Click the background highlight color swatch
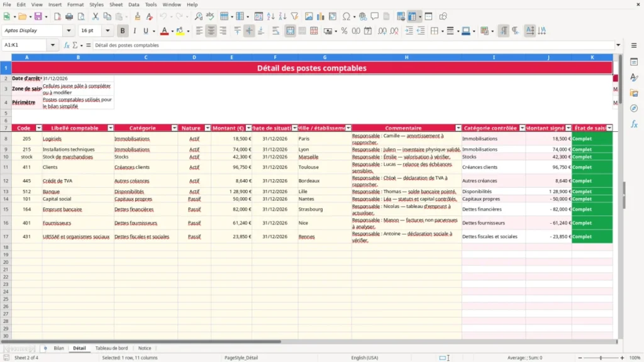This screenshot has width=644, height=362. coord(179,31)
